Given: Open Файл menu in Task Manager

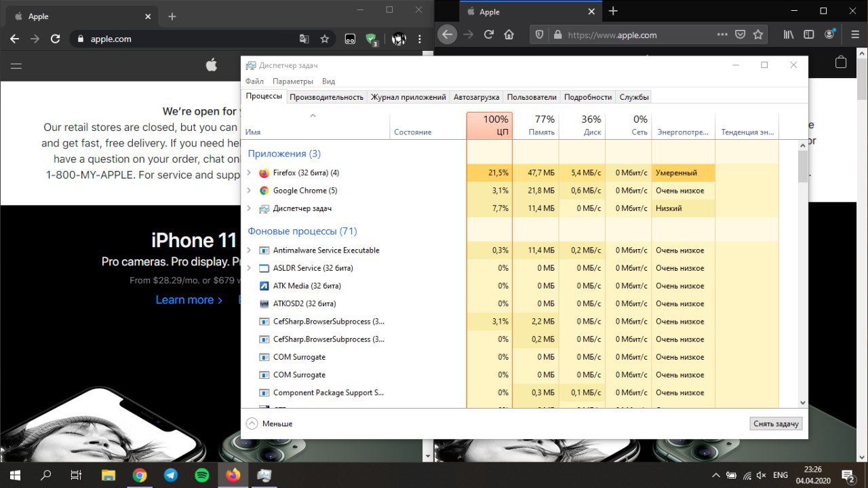Looking at the screenshot, I should [x=254, y=81].
